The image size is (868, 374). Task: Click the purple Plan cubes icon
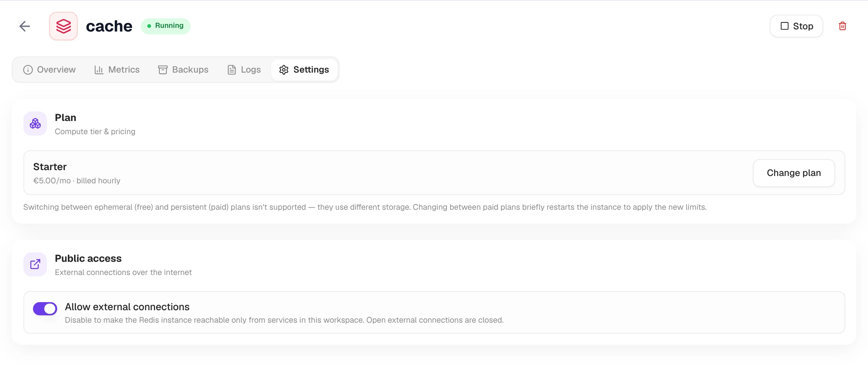tap(35, 124)
